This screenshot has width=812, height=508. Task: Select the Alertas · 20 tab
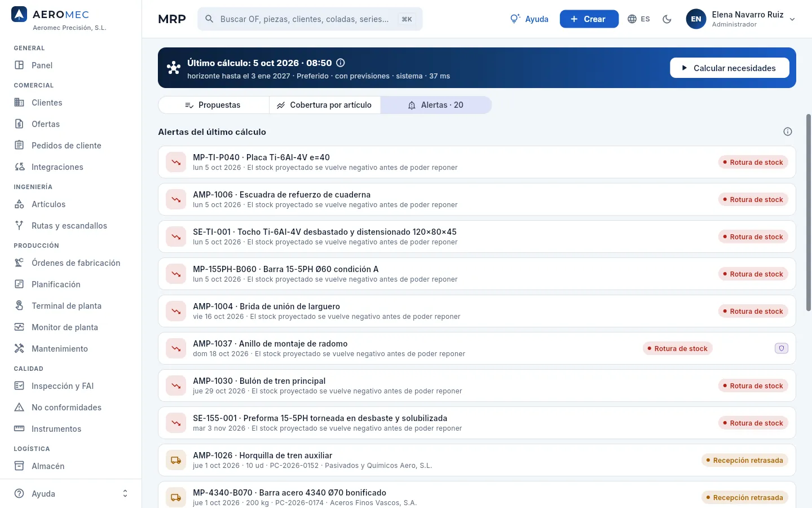coord(436,105)
